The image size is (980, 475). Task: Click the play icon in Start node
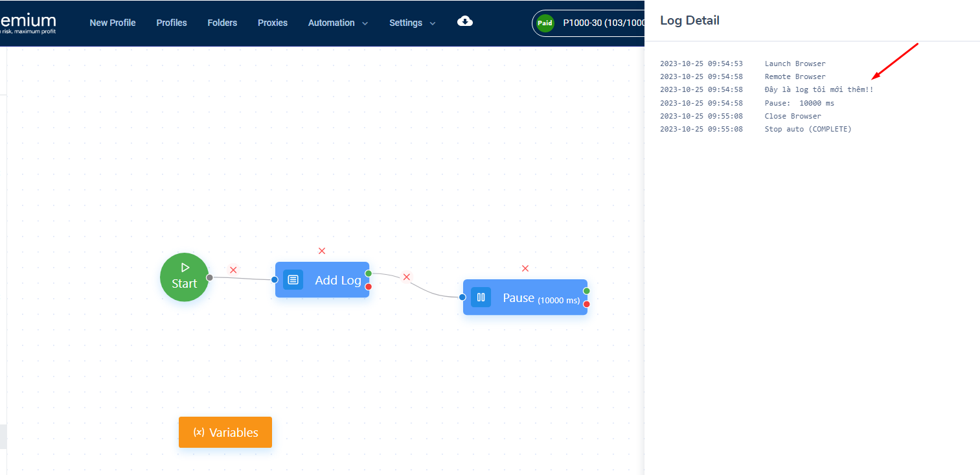185,267
